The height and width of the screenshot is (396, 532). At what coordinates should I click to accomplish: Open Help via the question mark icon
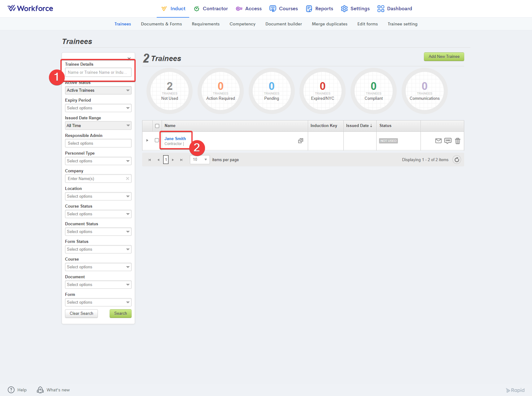[x=11, y=390]
